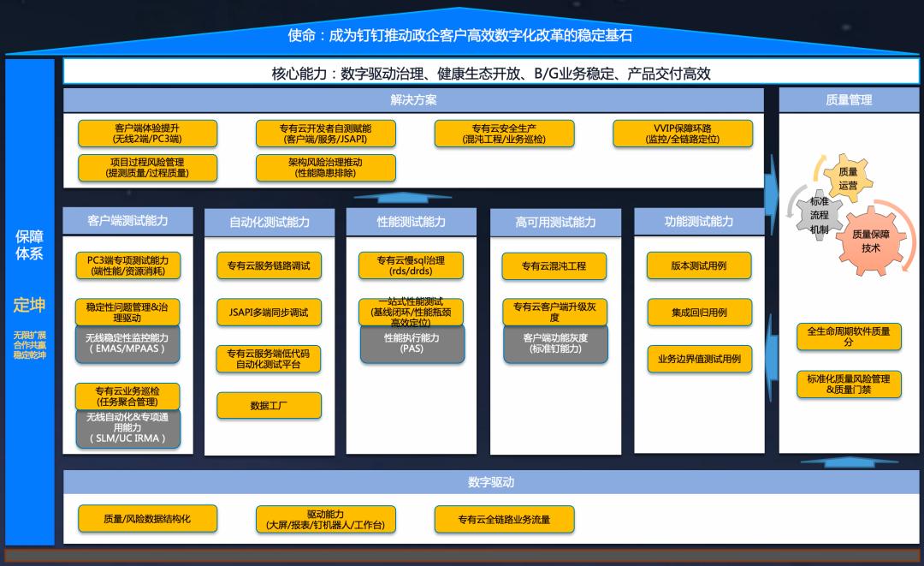This screenshot has width=924, height=566.
Task: Click the 版本测试用例 button
Action: tap(699, 266)
